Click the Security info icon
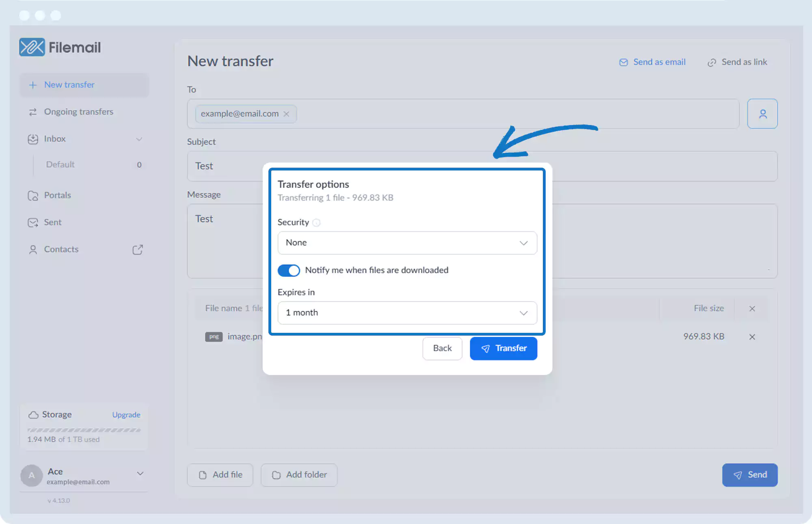Screen dimensions: 812x524 pos(317,222)
